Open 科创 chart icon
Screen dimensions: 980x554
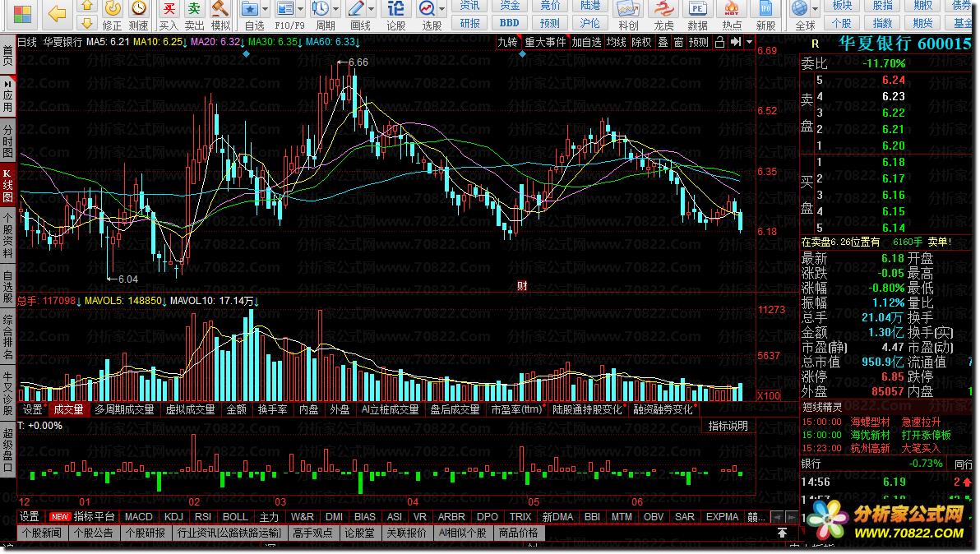click(x=628, y=9)
